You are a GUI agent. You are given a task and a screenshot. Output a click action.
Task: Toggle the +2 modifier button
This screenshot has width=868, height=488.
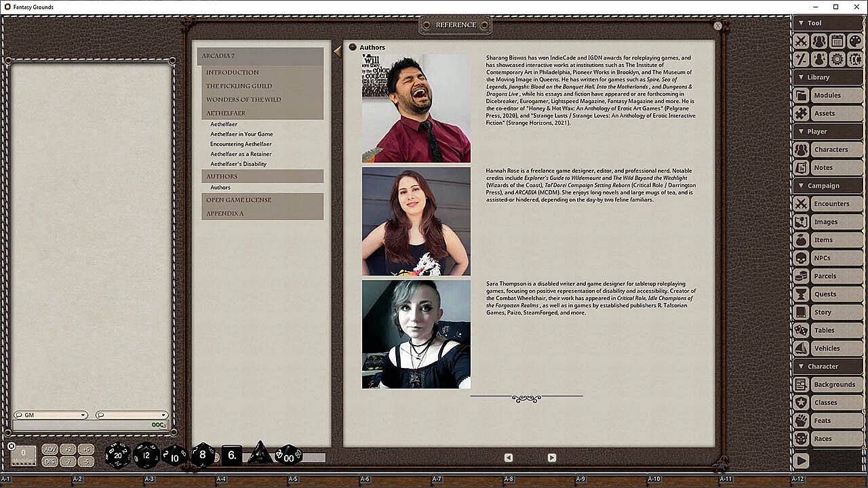pyautogui.click(x=68, y=449)
